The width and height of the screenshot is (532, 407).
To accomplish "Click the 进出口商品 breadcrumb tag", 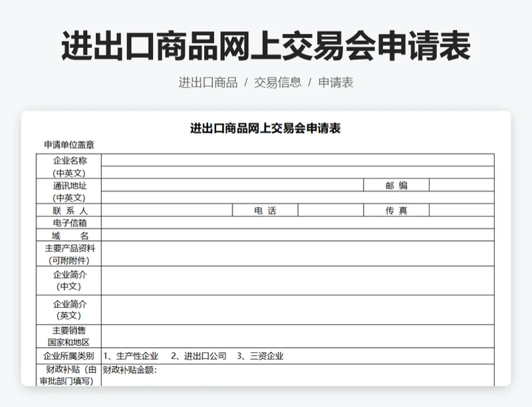I will pos(207,82).
